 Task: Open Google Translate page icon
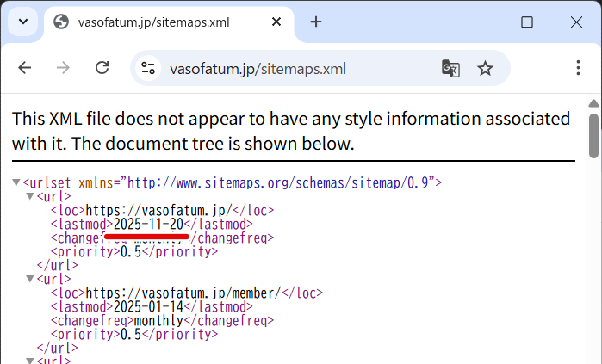point(450,69)
